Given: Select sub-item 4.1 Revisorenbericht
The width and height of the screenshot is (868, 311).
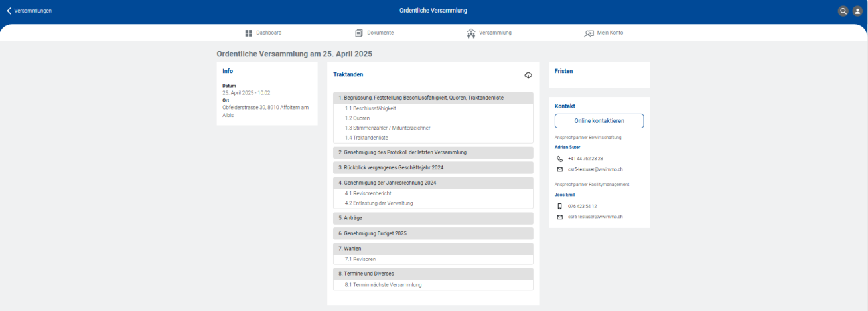Looking at the screenshot, I should 368,193.
